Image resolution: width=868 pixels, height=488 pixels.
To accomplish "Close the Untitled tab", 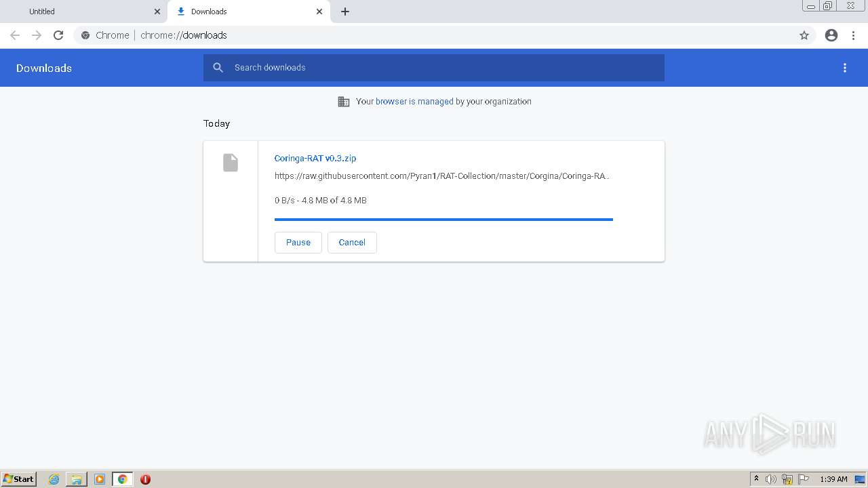I will 157,12.
